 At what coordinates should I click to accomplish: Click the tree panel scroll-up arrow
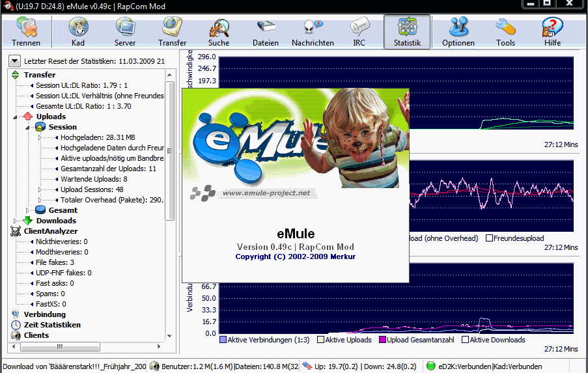click(169, 75)
